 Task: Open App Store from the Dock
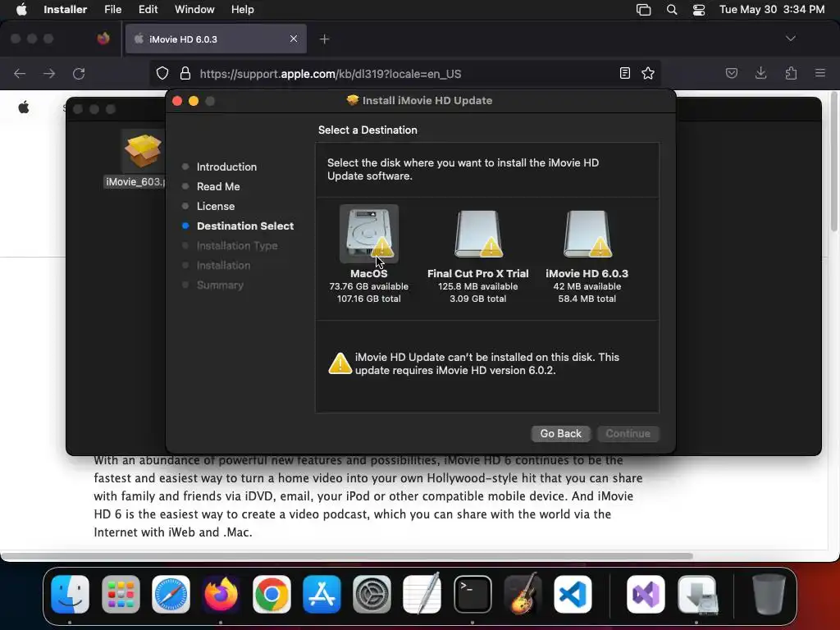322,594
